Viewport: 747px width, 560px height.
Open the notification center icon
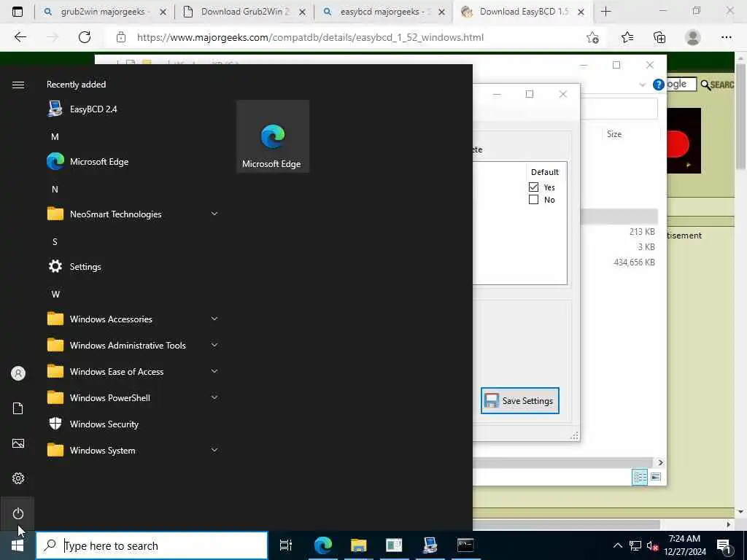724,546
